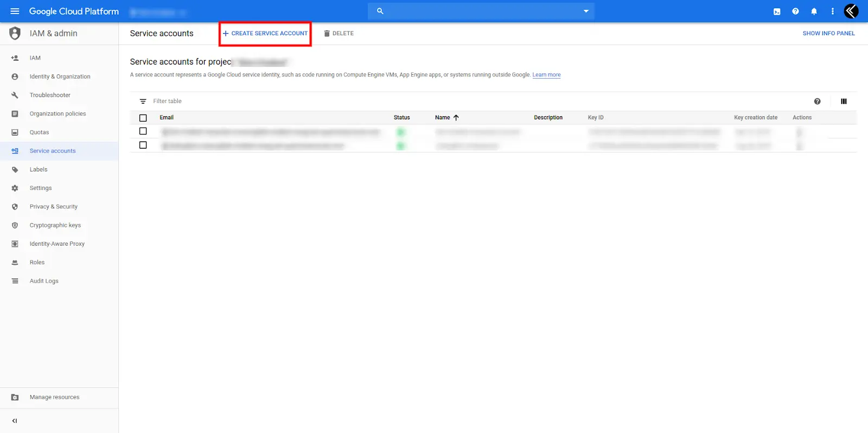Screen dimensions: 868x433
Task: Activate Cloud Shell icon
Action: coord(777,11)
